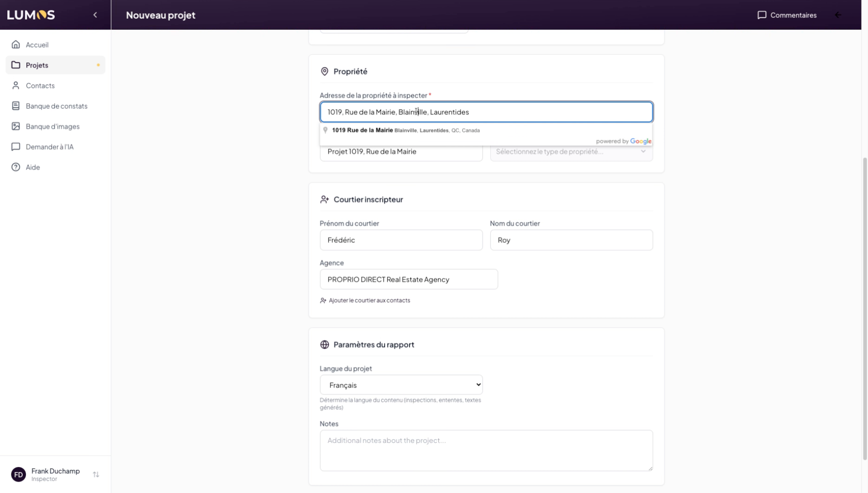This screenshot has width=868, height=493.
Task: Click Ajouter le courtier aux contacts
Action: 369,300
